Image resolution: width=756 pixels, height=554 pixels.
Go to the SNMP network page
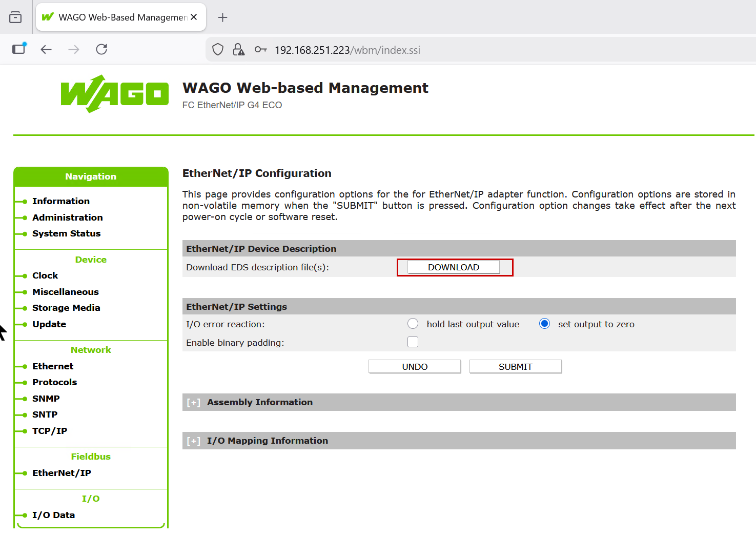pyautogui.click(x=46, y=399)
